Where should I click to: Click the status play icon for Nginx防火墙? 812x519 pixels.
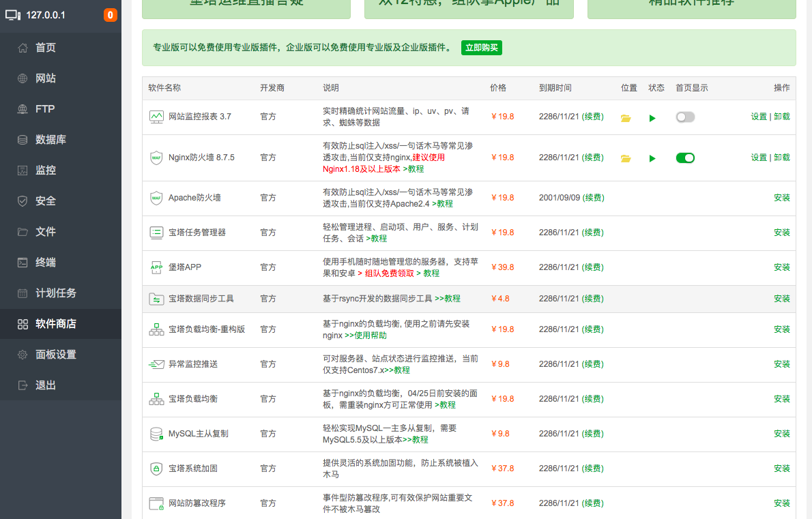coord(652,158)
